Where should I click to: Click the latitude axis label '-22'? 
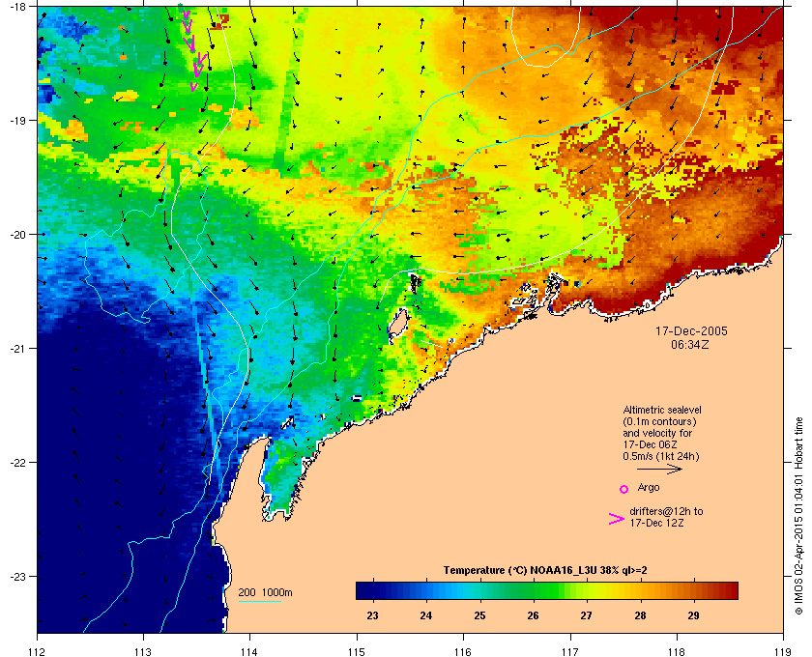click(x=17, y=462)
